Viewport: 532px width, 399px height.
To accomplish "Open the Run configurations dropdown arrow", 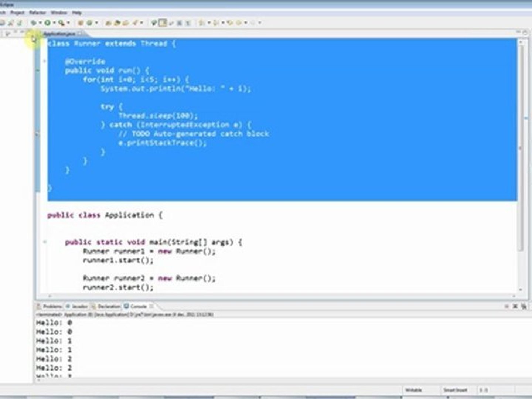I will 54,23.
